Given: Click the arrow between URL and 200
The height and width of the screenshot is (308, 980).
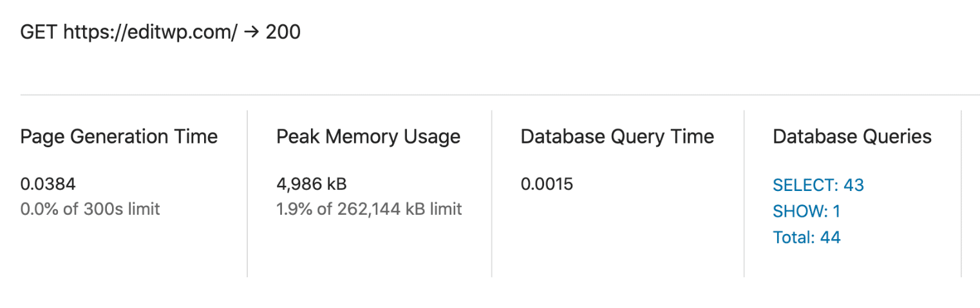Looking at the screenshot, I should [x=252, y=32].
